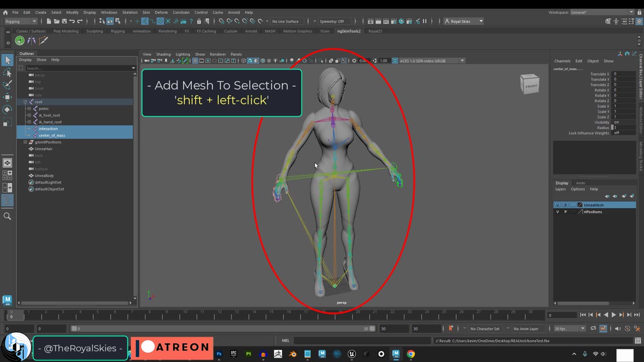
Task: Open the ACES 1.0 SDR-video view transform dropdown
Action: tap(432, 61)
